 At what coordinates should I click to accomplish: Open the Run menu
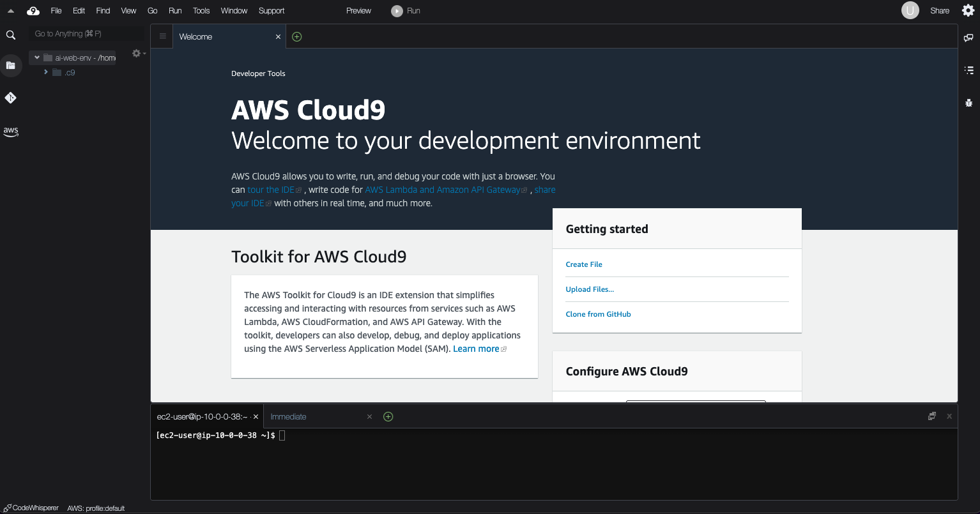(x=175, y=11)
